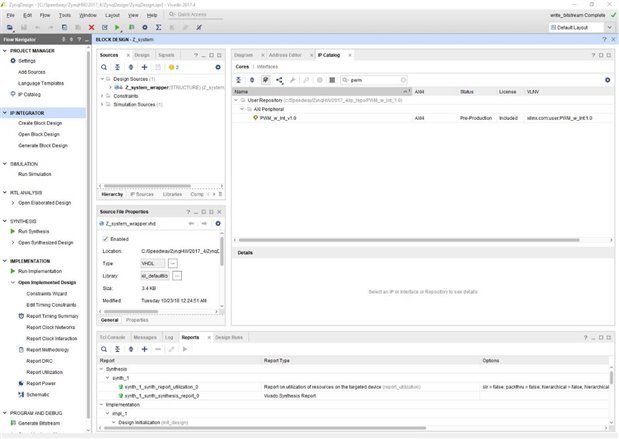Open the IP Catalog settings gear

point(606,79)
